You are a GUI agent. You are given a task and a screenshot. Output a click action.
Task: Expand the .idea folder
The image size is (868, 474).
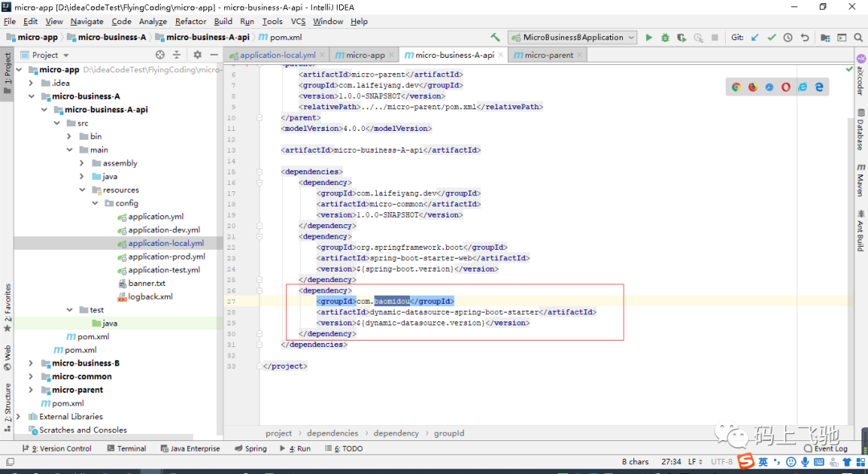(x=31, y=83)
